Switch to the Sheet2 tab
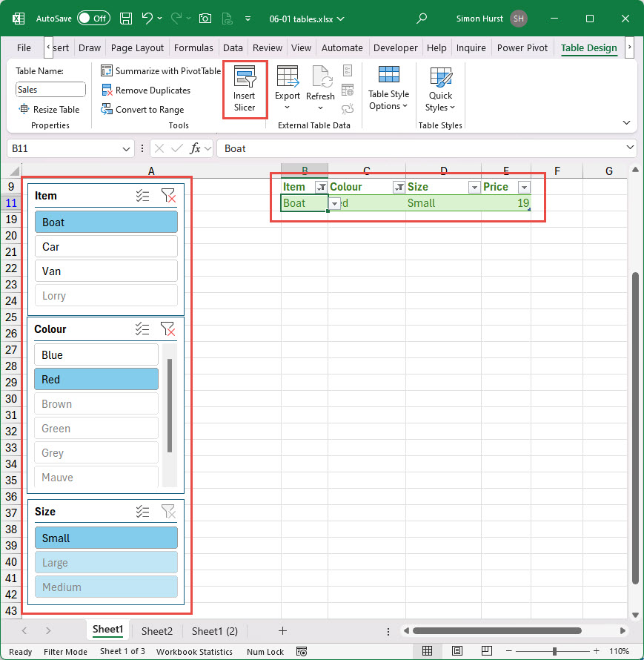644x660 pixels. pyautogui.click(x=156, y=630)
